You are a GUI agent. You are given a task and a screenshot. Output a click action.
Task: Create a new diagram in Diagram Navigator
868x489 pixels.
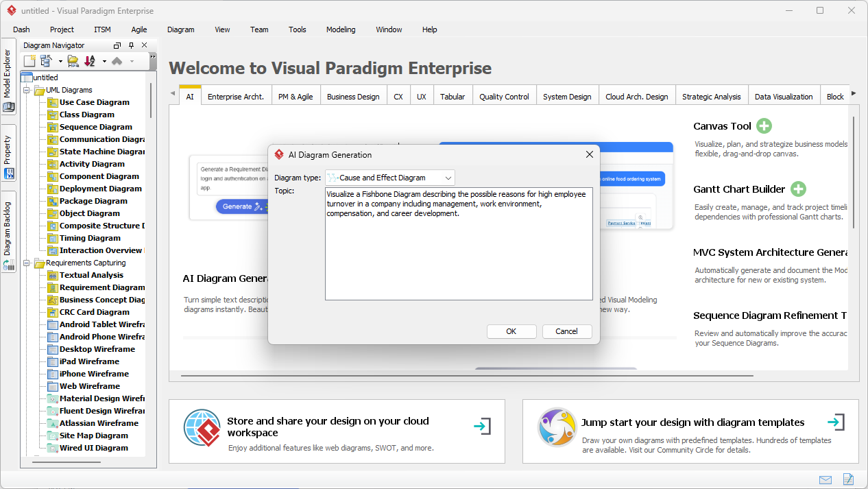coord(29,60)
